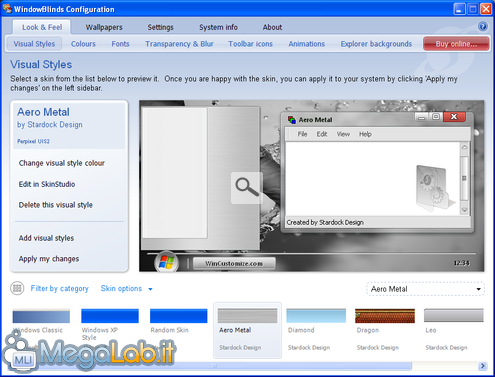Open the Aero Metal skin combo box

click(x=425, y=289)
